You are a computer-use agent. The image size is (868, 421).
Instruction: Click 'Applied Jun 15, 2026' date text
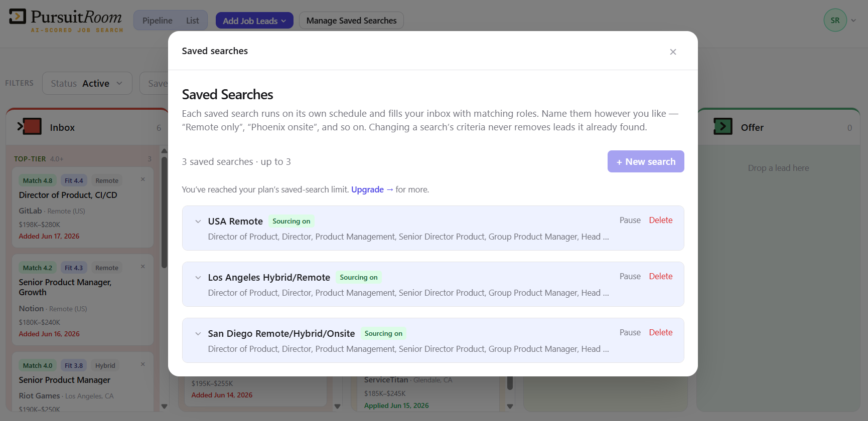(x=396, y=405)
